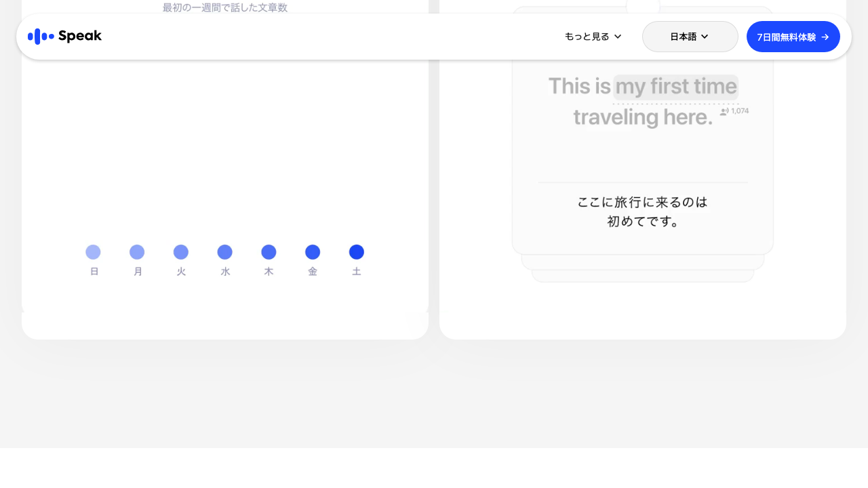Select the 火 (Tuesday) dot
This screenshot has height=488, width=868.
[x=181, y=252]
